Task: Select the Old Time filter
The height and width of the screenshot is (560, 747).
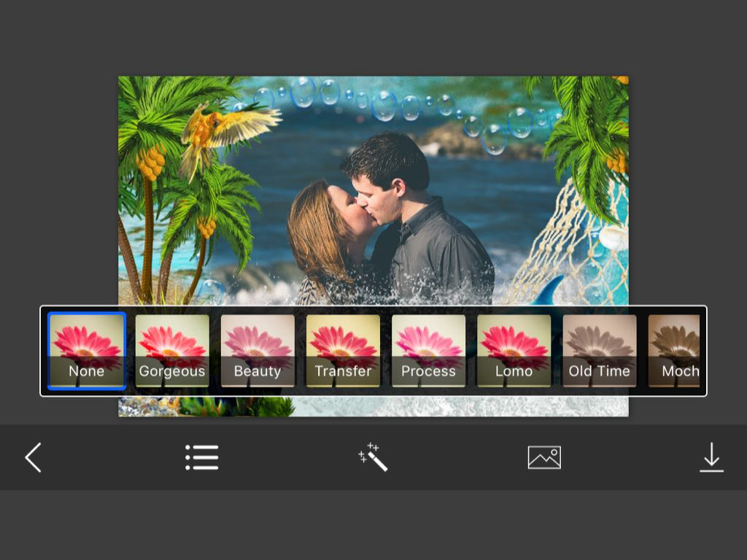Action: (x=600, y=351)
